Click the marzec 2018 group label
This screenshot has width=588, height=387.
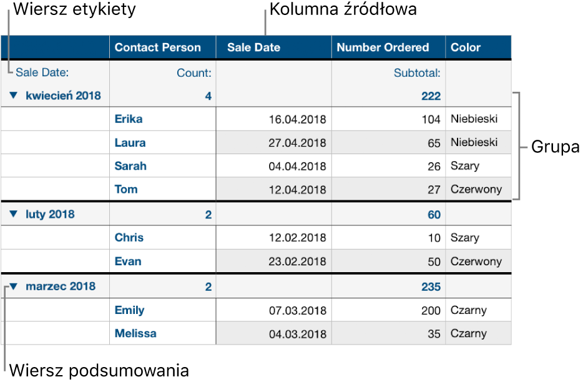(61, 287)
